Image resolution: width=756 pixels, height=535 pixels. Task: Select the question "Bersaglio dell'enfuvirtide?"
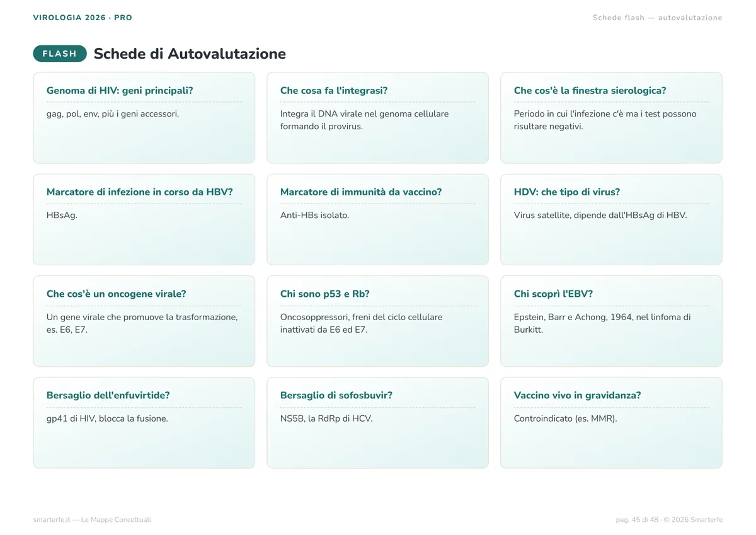108,396
